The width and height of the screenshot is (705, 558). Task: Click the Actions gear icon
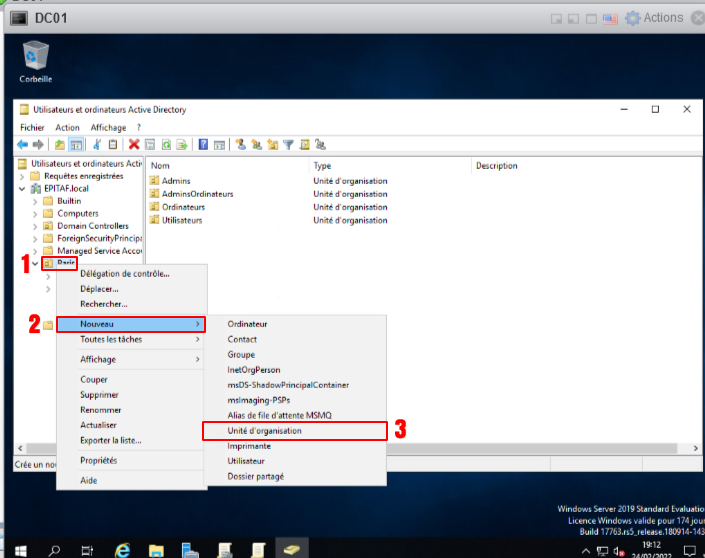tap(632, 18)
